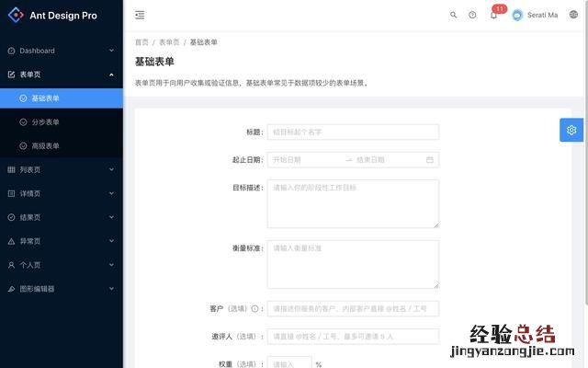The height and width of the screenshot is (368, 588).
Task: Click the Ant Design Pro title text
Action: [x=63, y=16]
